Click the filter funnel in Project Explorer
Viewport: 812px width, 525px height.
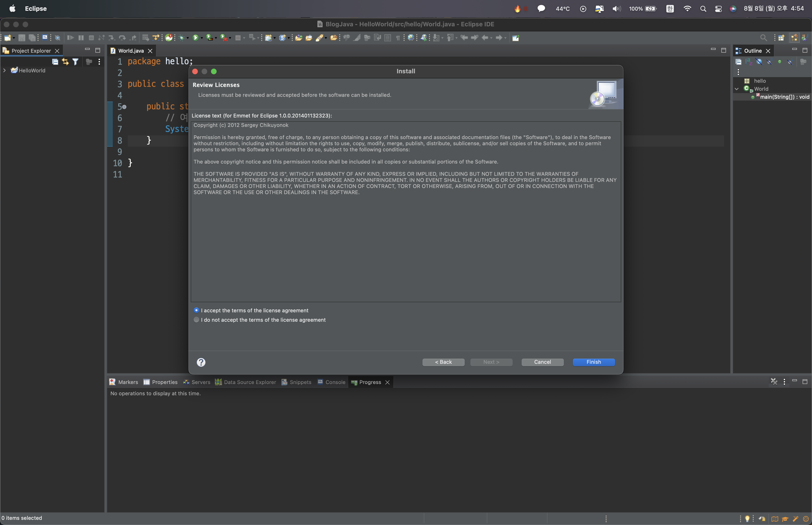point(76,62)
